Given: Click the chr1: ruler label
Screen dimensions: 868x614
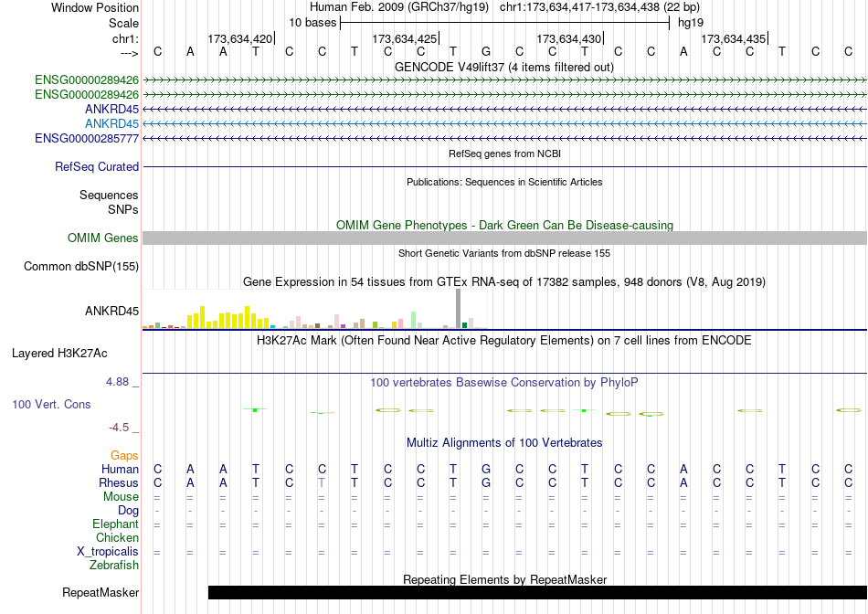Looking at the screenshot, I should (125, 38).
